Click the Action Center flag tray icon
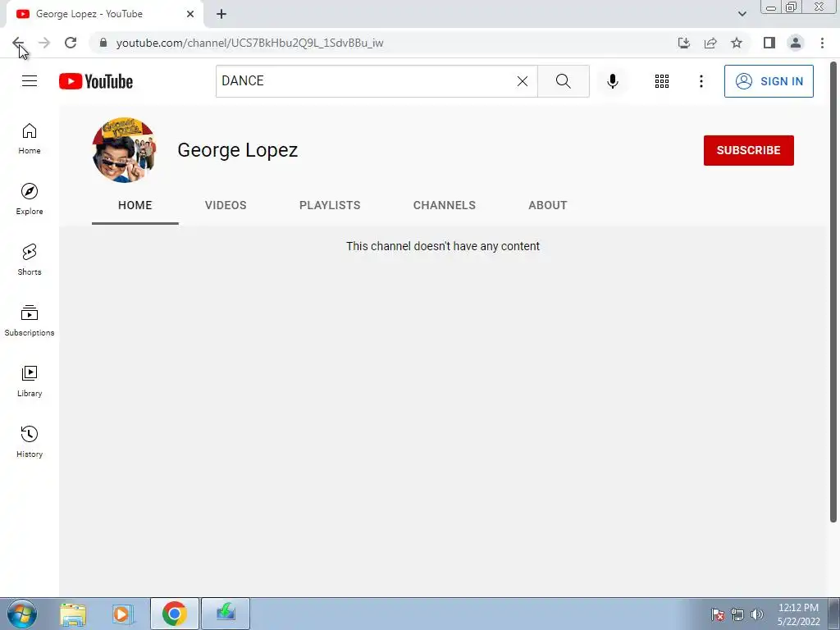This screenshot has height=630, width=840. (x=717, y=614)
